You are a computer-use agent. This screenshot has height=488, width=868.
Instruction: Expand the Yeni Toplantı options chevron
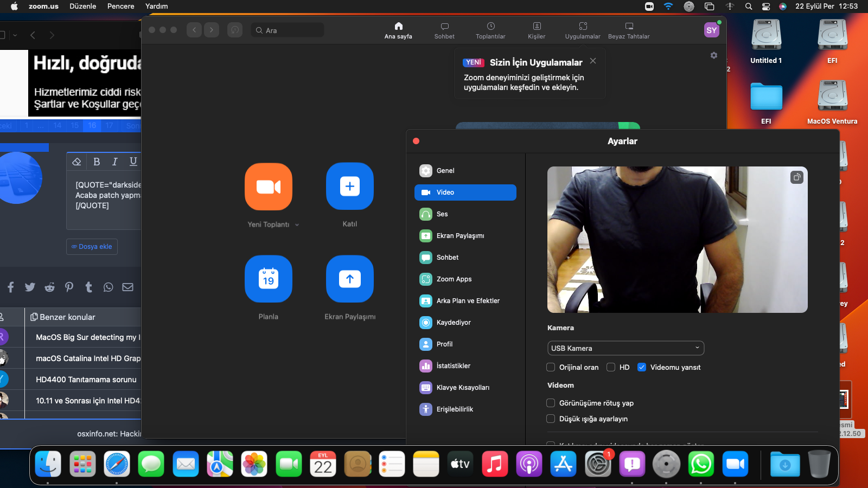click(x=297, y=225)
